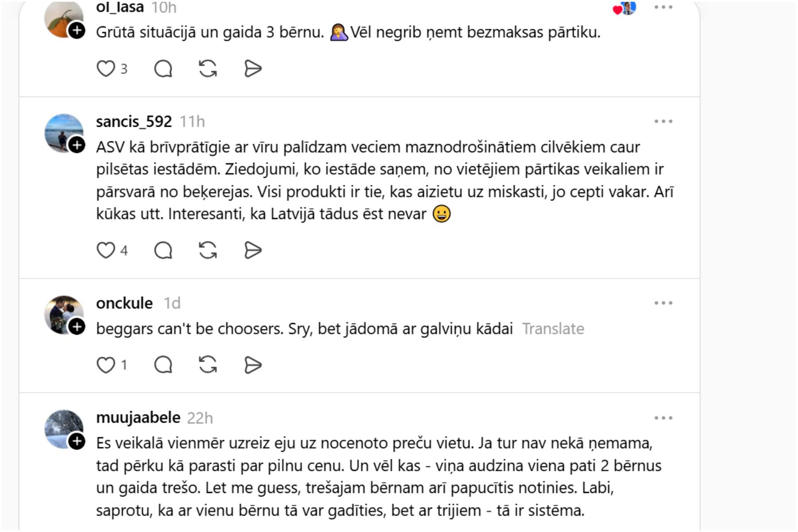Repost the sancis_592 comment
The image size is (798, 532).
point(208,250)
